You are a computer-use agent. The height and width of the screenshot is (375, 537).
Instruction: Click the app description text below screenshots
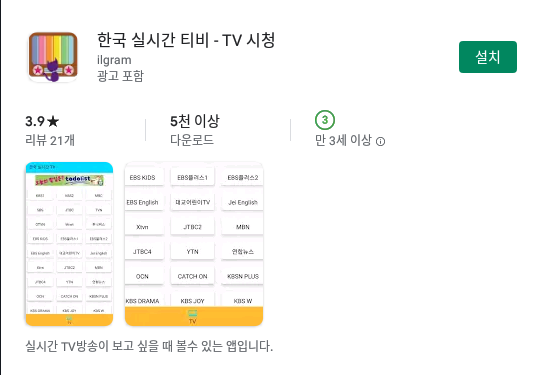pyautogui.click(x=149, y=346)
